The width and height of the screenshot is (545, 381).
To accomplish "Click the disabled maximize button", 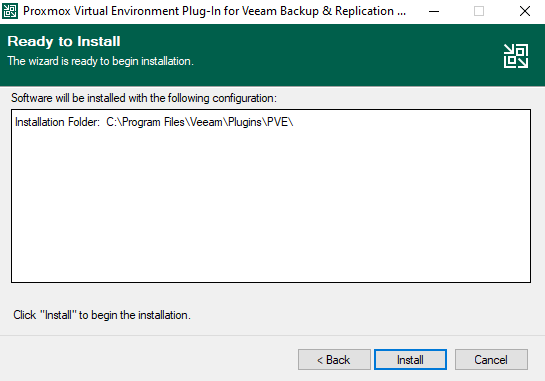I will [479, 11].
